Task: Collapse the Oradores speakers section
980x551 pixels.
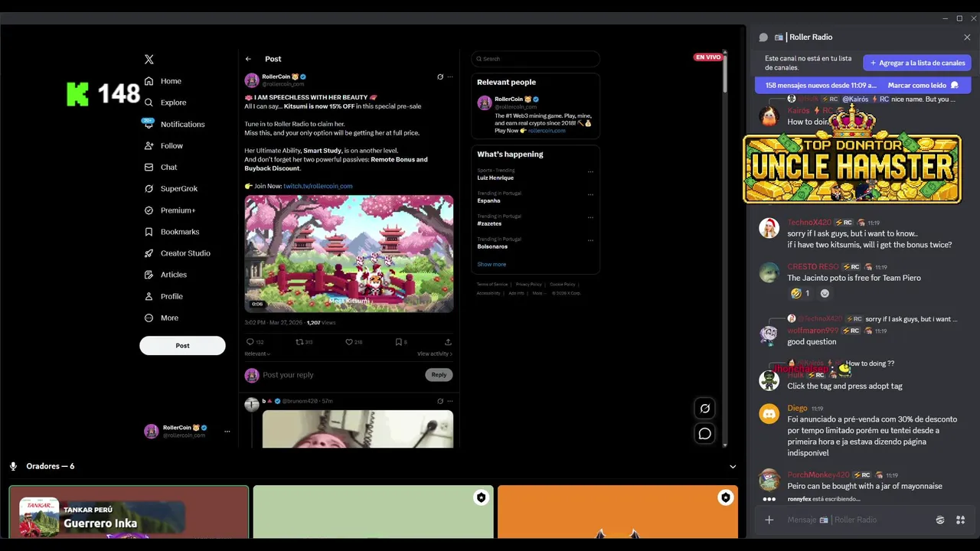Action: pyautogui.click(x=733, y=466)
